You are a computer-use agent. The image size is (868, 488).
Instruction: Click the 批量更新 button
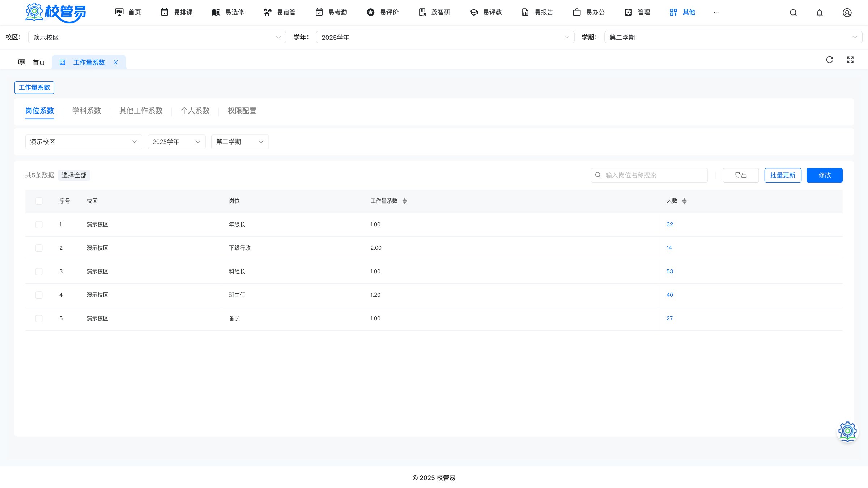pos(783,175)
